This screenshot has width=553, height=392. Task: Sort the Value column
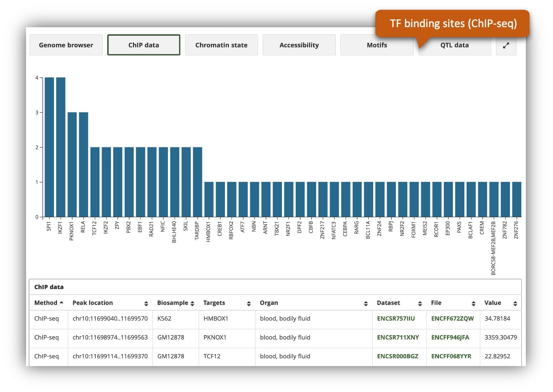click(x=515, y=303)
